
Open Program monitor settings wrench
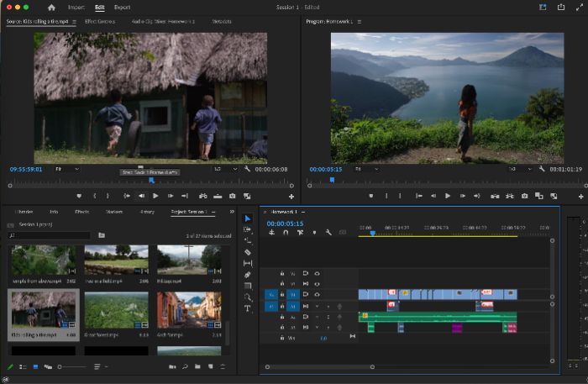coord(542,169)
